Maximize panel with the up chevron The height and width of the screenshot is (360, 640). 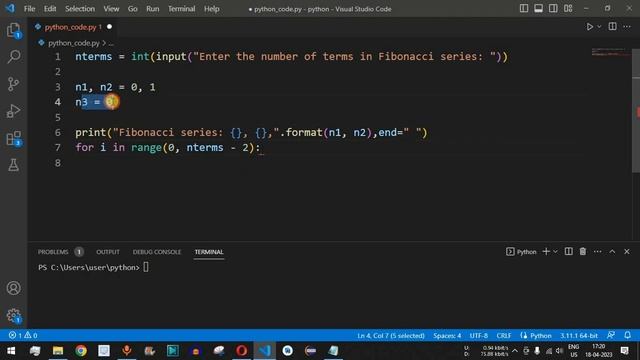coord(612,252)
